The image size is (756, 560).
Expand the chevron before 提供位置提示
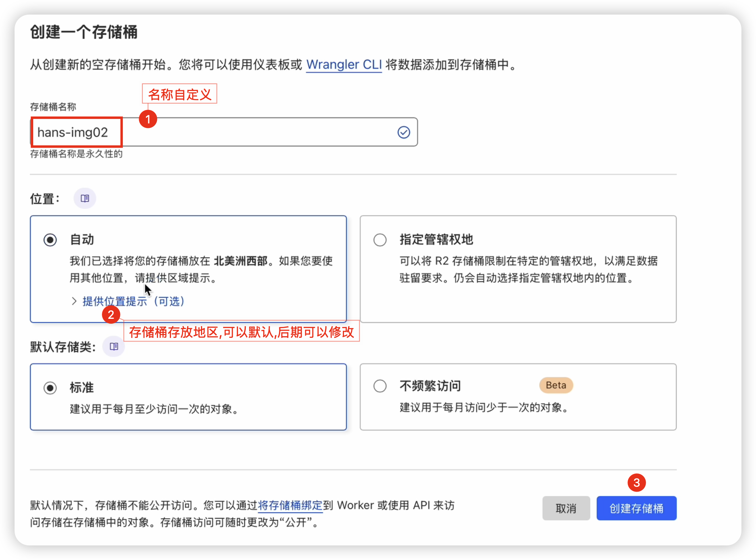74,301
